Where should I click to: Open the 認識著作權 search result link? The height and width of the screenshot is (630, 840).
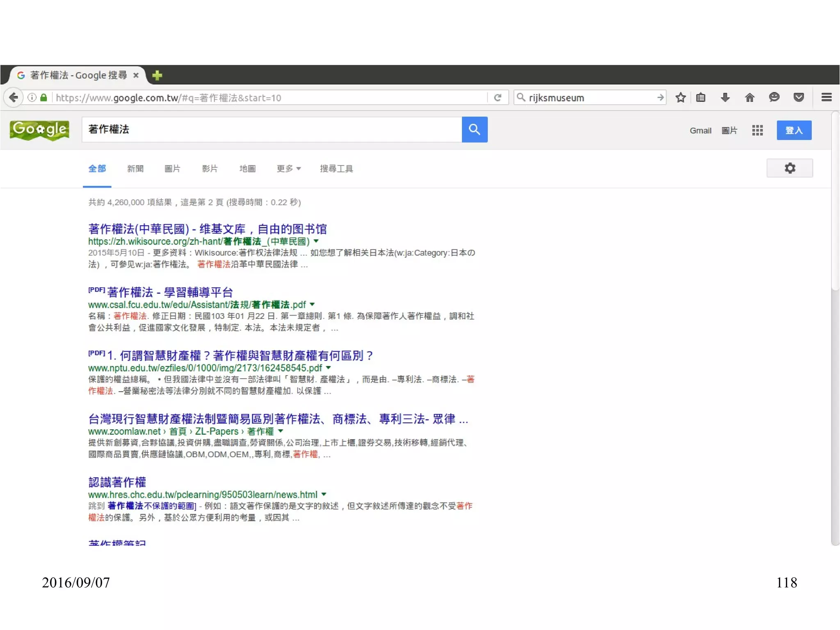pos(117,482)
